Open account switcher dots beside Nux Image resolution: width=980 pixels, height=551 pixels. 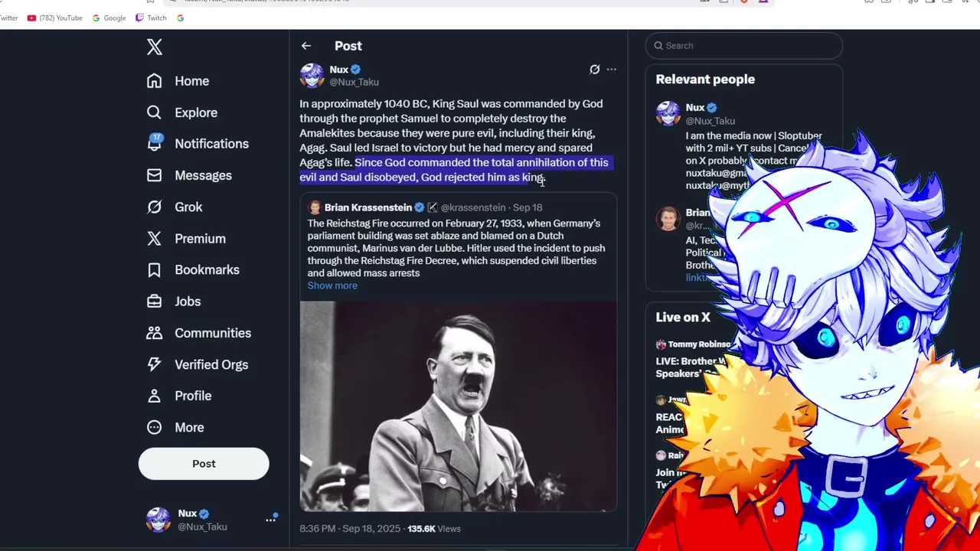271,519
